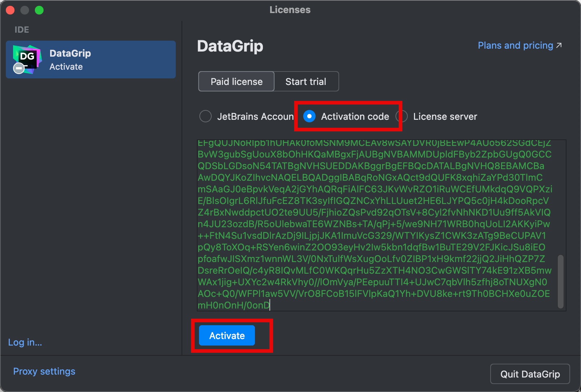The width and height of the screenshot is (581, 392).
Task: Focus the green activation code text area
Action: tap(374, 225)
